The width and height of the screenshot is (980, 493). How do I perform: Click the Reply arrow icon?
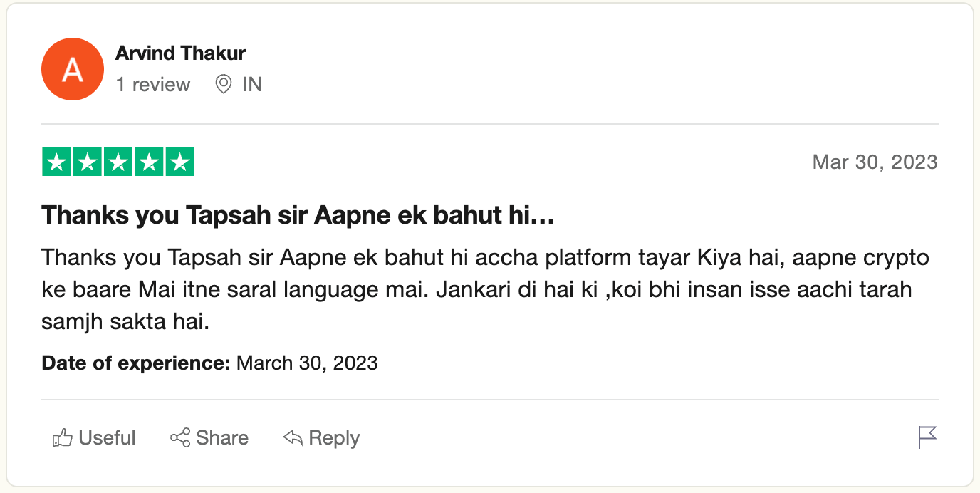point(293,437)
